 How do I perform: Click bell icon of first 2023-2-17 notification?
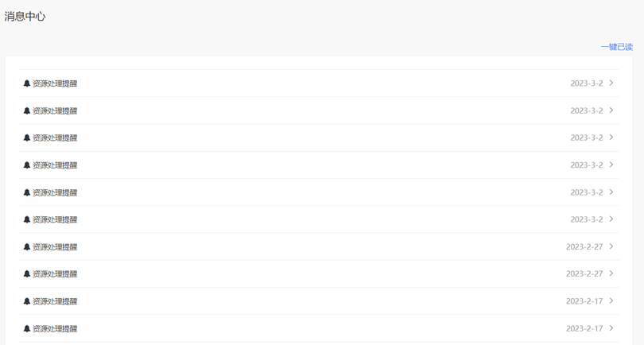click(x=27, y=301)
